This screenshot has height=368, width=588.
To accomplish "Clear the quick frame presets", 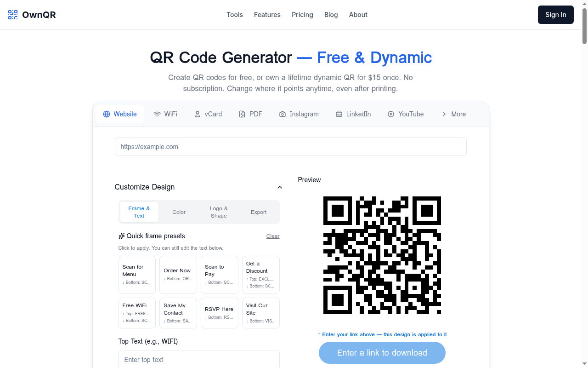I will pyautogui.click(x=273, y=236).
